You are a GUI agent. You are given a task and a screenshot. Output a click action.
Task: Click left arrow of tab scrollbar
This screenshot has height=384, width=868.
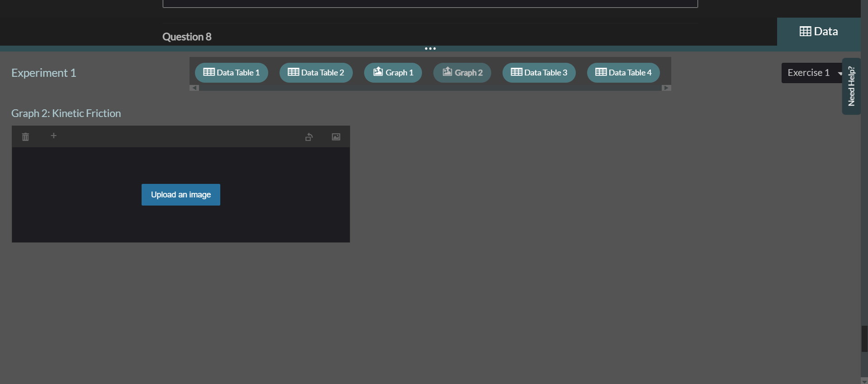194,88
